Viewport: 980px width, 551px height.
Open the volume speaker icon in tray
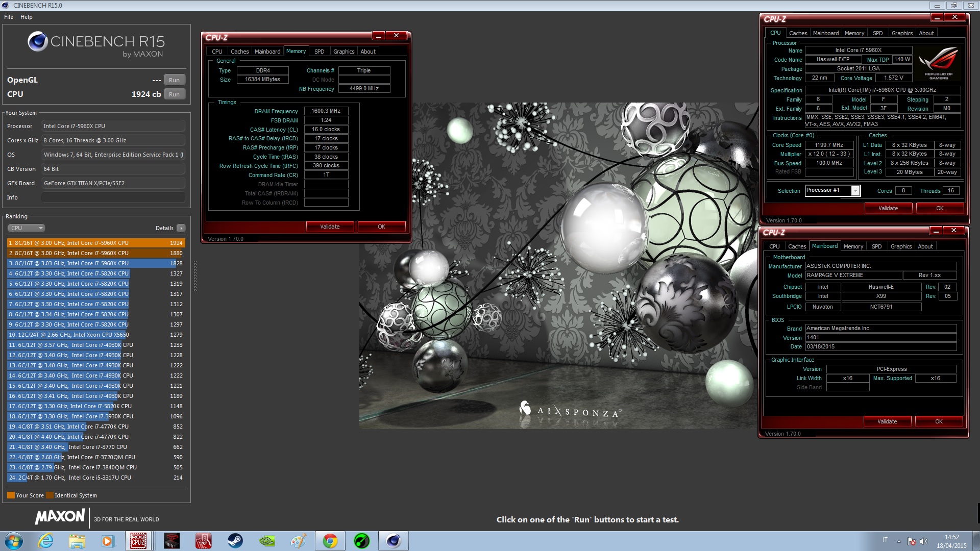tap(923, 541)
